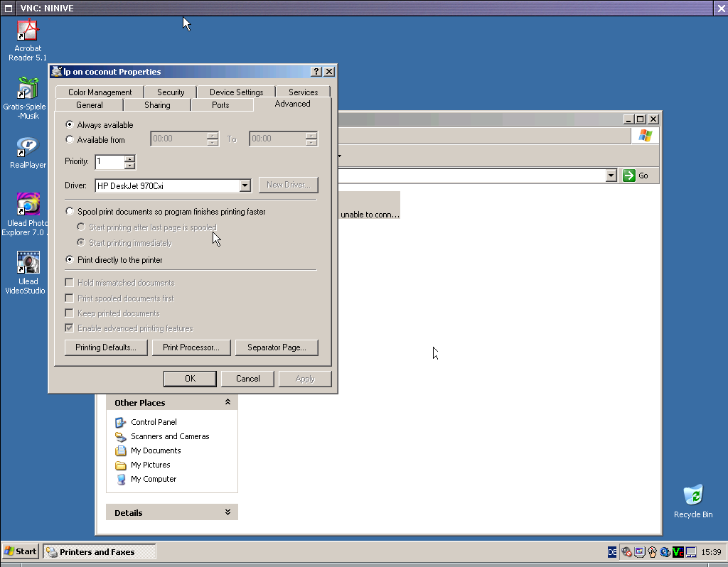Click the Printing Defaults button

tap(106, 348)
